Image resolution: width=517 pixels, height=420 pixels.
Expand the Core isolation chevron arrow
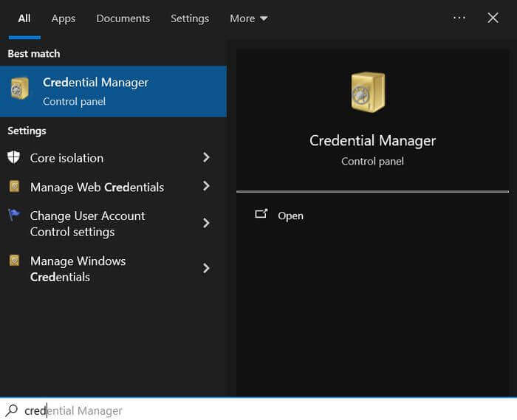pos(206,157)
